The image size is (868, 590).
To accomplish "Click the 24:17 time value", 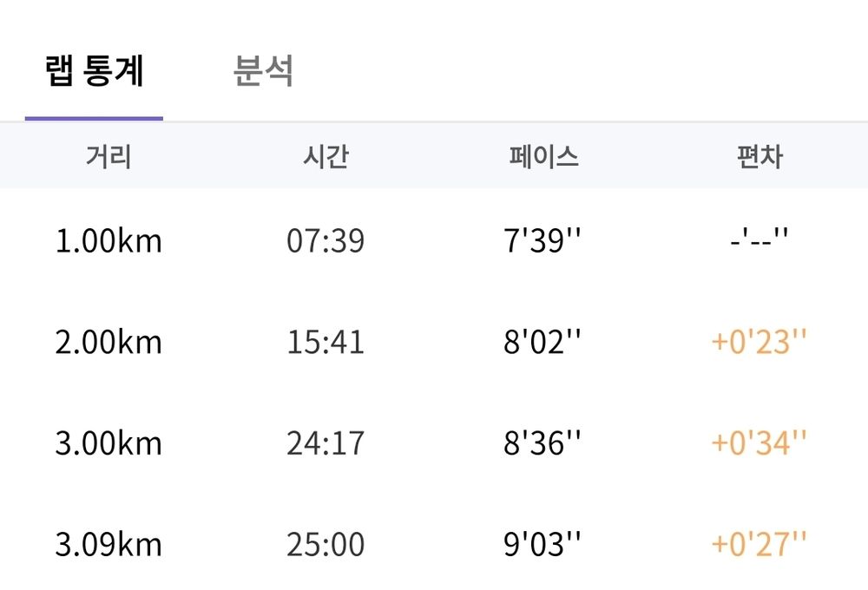I will (325, 442).
